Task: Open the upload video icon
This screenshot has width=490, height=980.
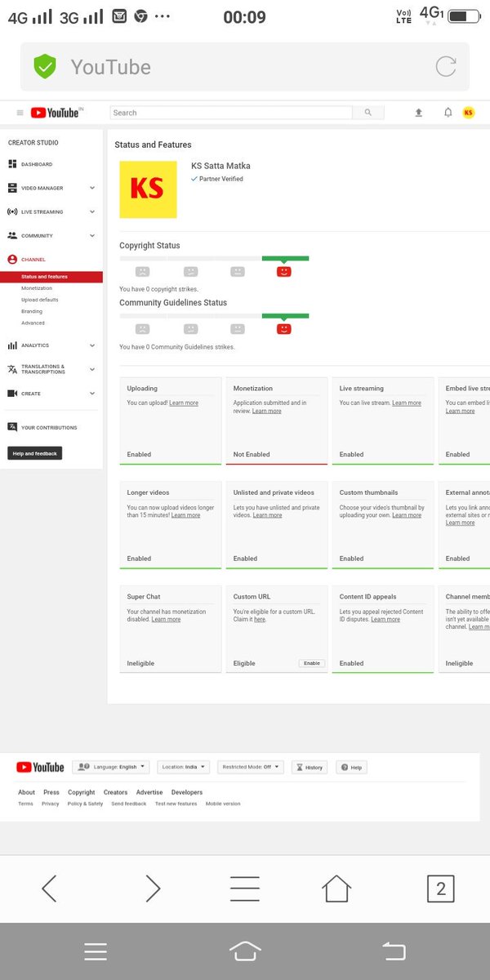Action: [x=419, y=113]
